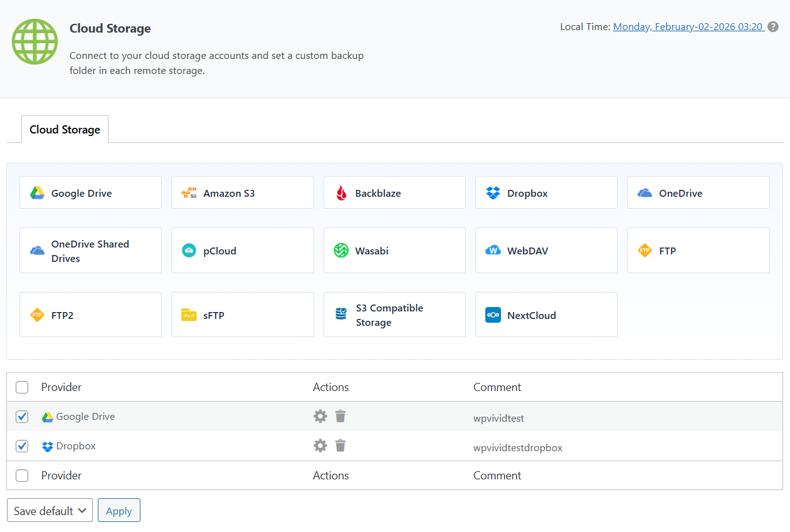This screenshot has height=532, width=790.
Task: Select the OneDrive Shared Drives option
Action: [x=90, y=251]
